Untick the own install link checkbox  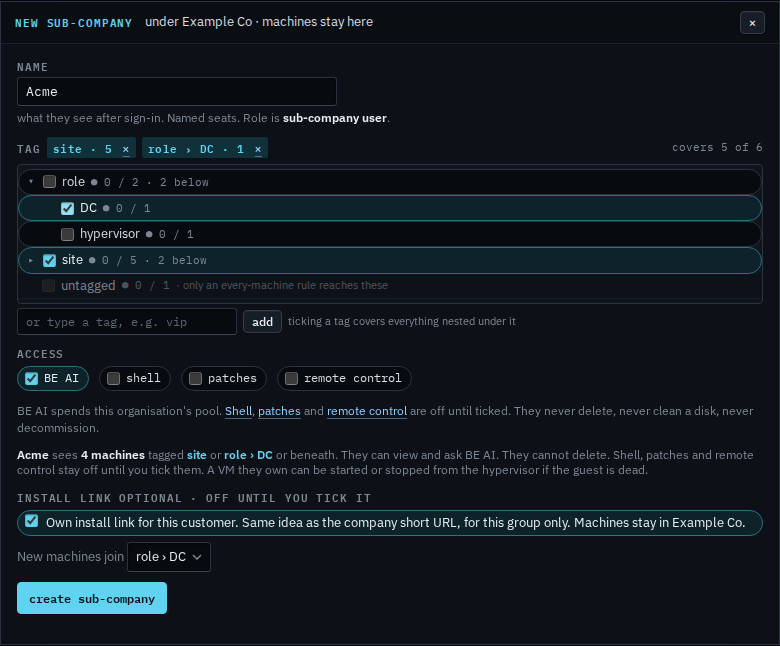31,521
